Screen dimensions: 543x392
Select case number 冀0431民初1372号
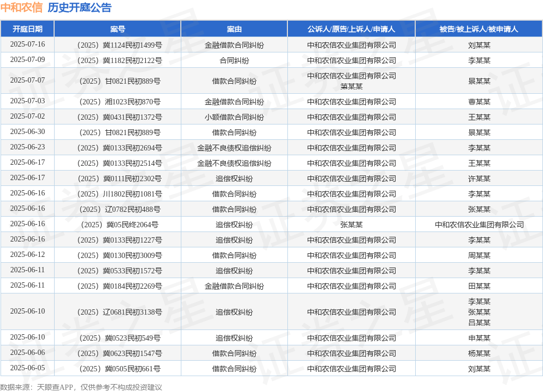tap(119, 117)
